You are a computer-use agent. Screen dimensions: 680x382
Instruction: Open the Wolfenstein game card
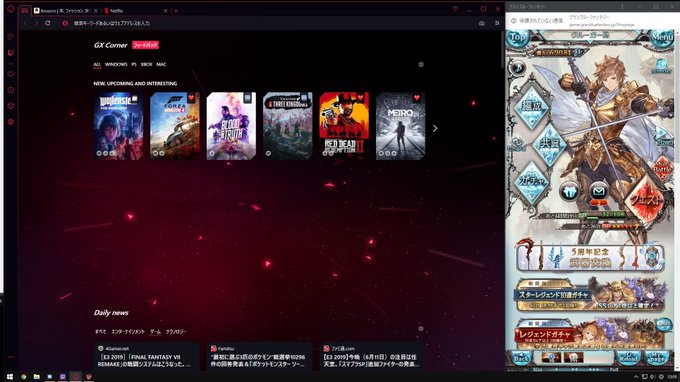click(x=118, y=126)
